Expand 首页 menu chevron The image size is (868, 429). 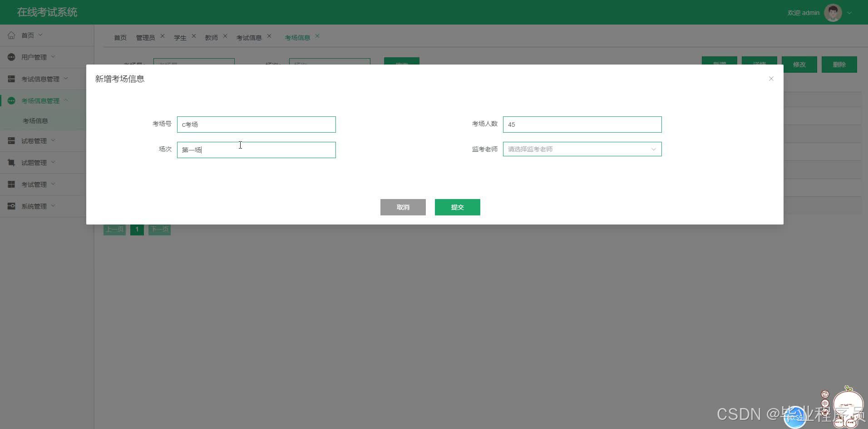point(40,35)
